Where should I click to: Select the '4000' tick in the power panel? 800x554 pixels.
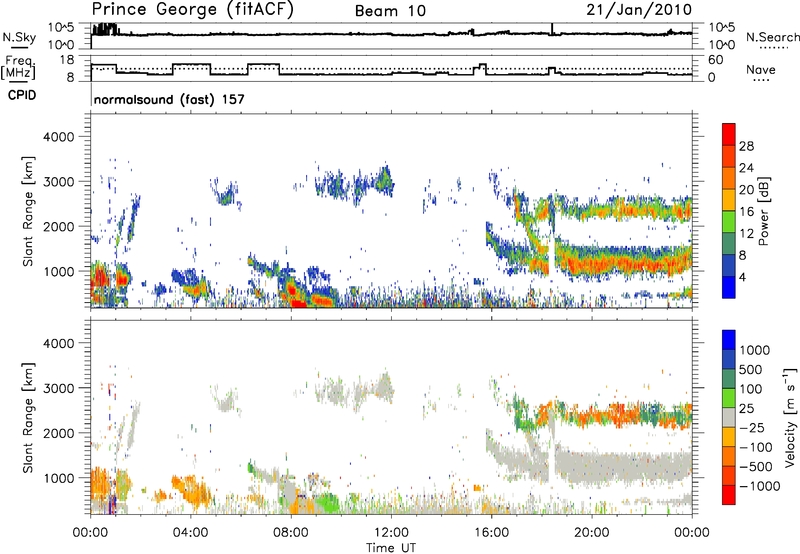pos(59,137)
